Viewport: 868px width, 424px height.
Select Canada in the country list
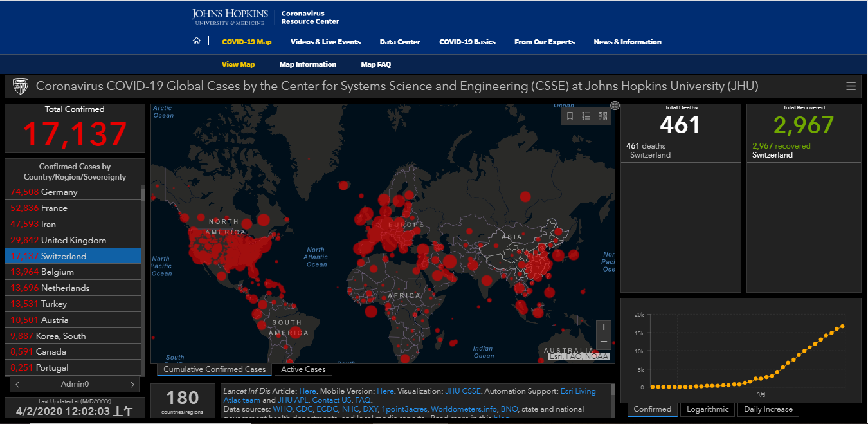point(73,351)
